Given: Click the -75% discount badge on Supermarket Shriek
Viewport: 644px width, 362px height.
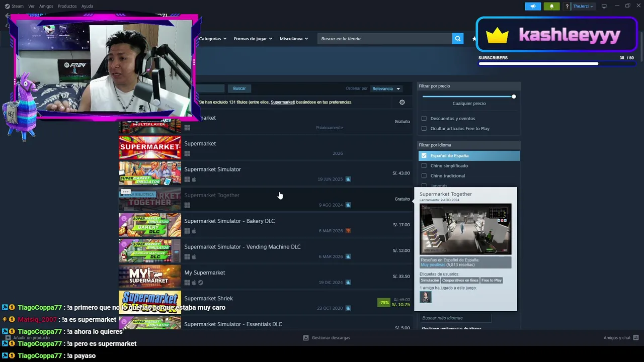Looking at the screenshot, I should [x=384, y=303].
